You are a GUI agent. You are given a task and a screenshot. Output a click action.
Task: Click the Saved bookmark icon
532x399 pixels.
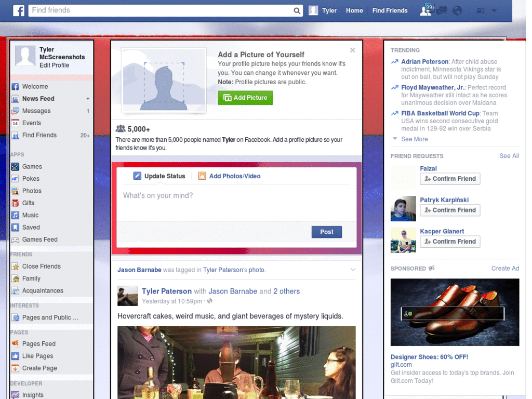pyautogui.click(x=15, y=228)
